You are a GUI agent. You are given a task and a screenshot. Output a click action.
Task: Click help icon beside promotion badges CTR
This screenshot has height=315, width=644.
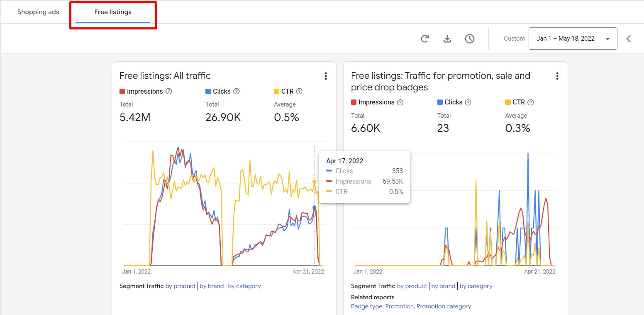point(531,102)
